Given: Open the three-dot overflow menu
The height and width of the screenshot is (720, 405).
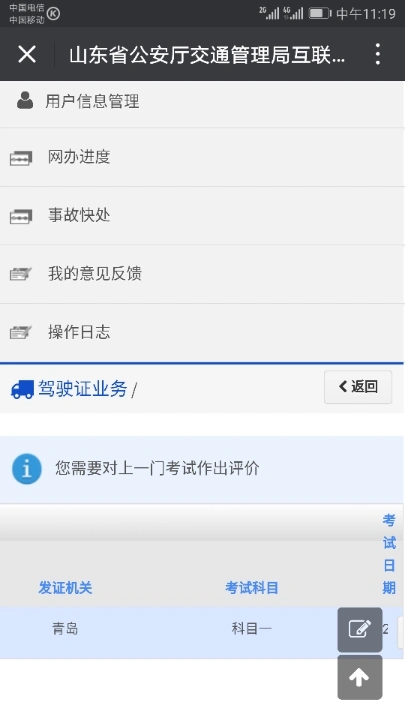Looking at the screenshot, I should coord(377,54).
